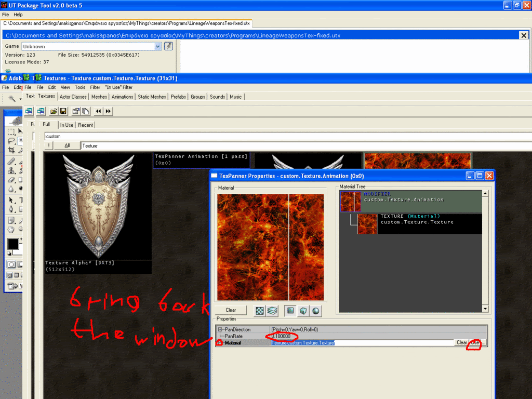This screenshot has height=399, width=532.
Task: Toggle the sphere preview mode
Action: point(315,311)
